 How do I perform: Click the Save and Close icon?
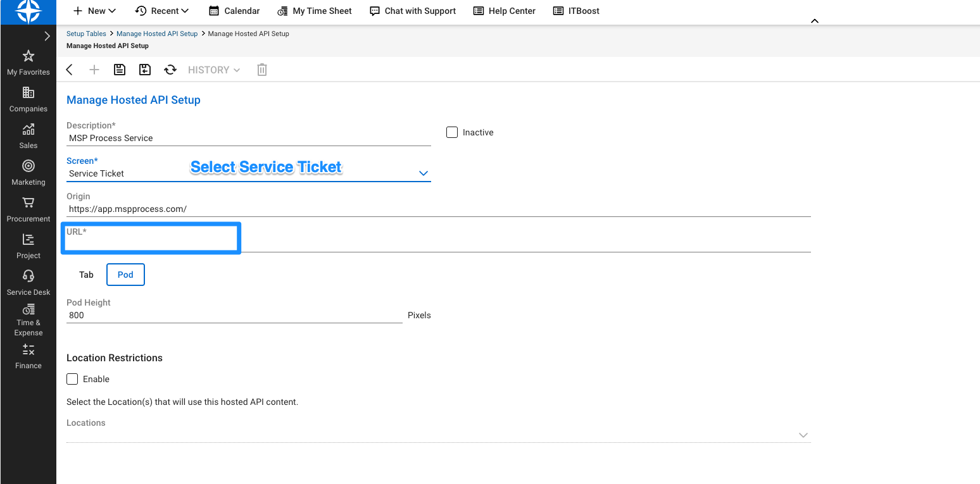coord(145,70)
